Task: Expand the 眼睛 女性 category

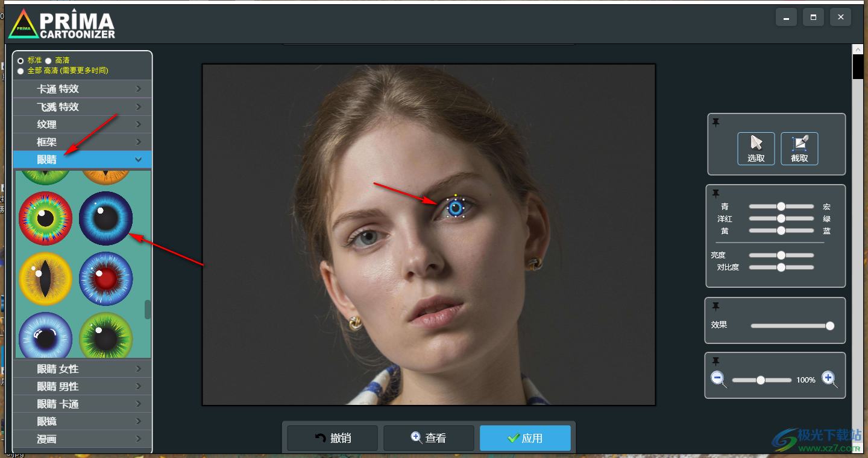Action: 82,369
